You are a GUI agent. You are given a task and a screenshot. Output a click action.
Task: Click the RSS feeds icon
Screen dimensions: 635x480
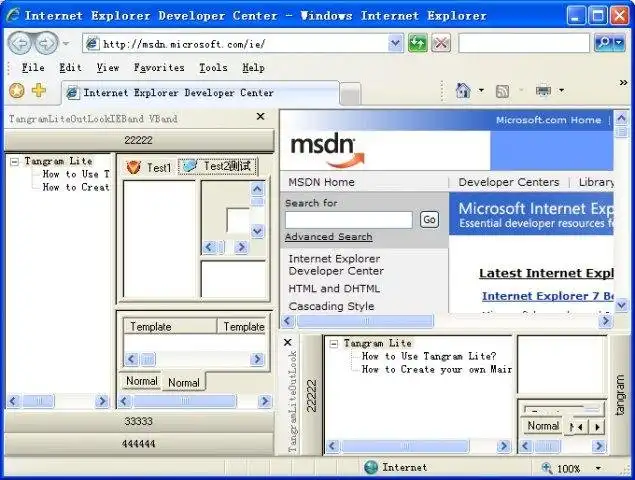click(x=503, y=91)
